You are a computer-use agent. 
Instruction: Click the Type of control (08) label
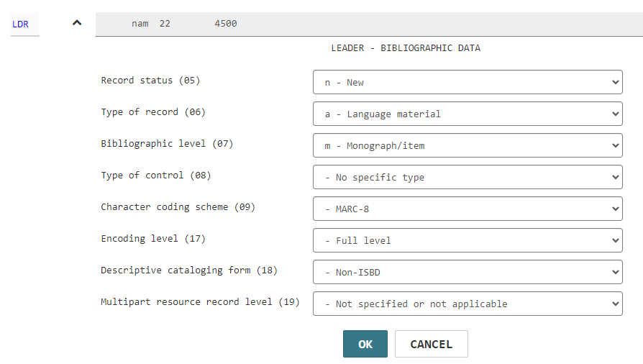[156, 176]
